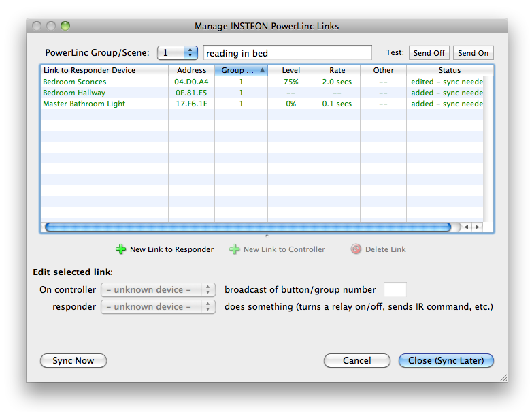Click address cell 17.F6.1E

point(191,104)
